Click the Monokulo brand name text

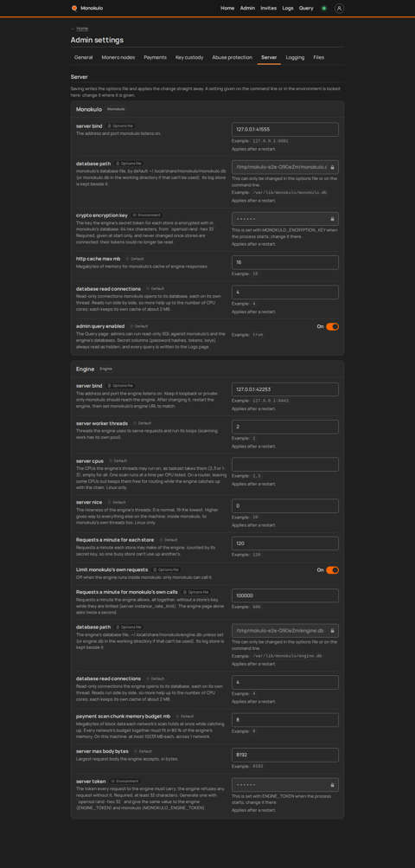92,9
